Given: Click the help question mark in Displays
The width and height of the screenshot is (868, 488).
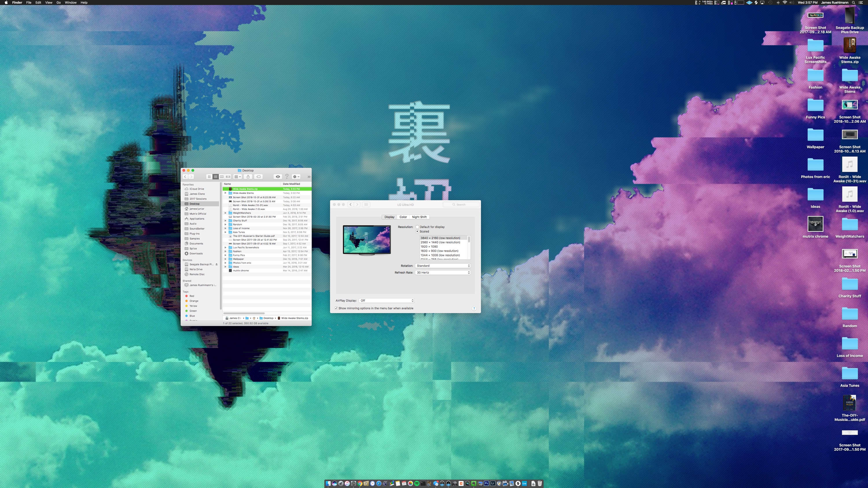Looking at the screenshot, I should [x=474, y=308].
